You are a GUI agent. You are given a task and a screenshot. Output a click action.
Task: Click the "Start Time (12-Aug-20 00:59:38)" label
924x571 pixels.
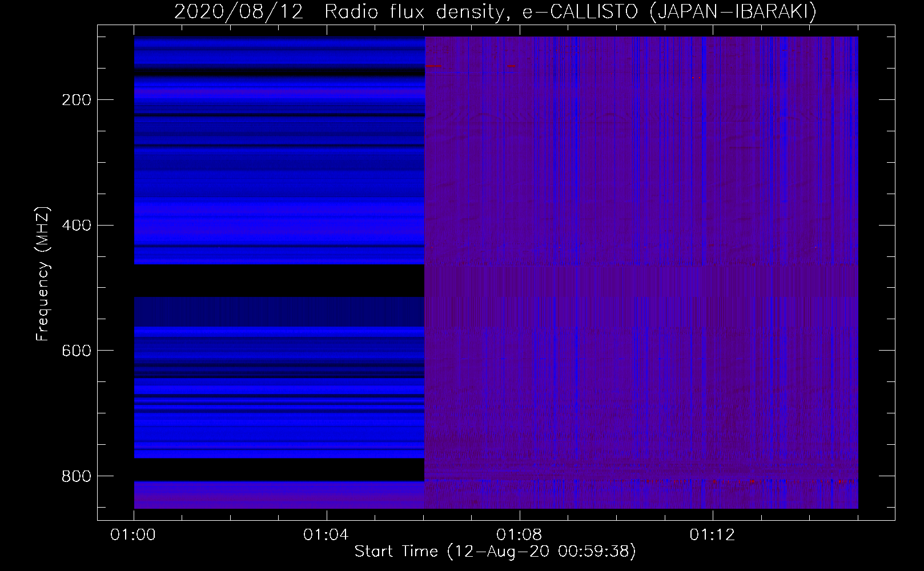coord(495,552)
